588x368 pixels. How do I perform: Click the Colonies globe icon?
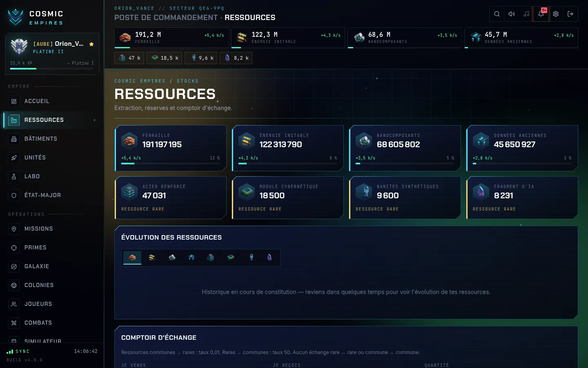point(14,285)
